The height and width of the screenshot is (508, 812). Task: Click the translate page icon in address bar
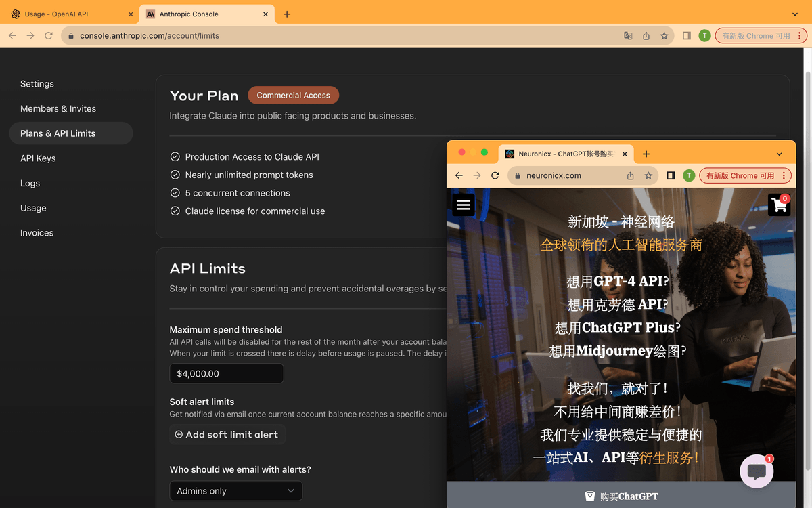pos(628,36)
